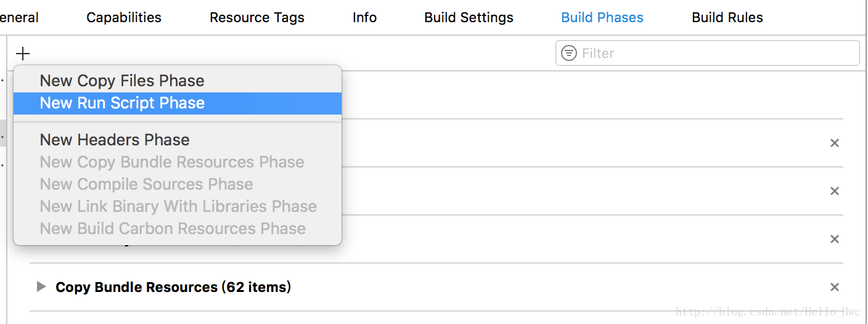Open the Capabilities tab

pos(124,17)
